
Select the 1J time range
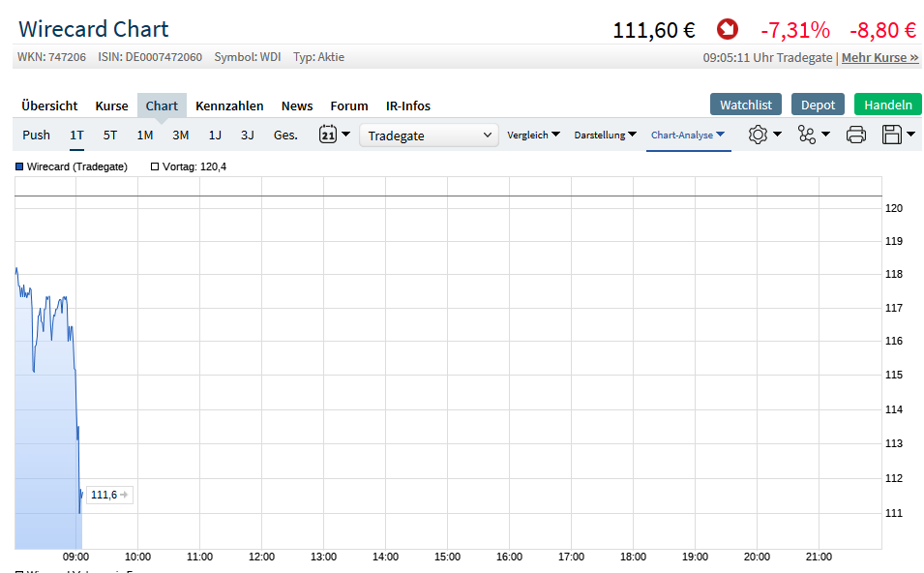[215, 135]
